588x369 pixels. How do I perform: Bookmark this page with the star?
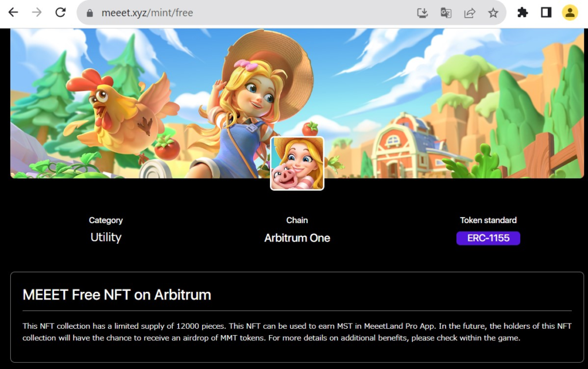pyautogui.click(x=493, y=13)
